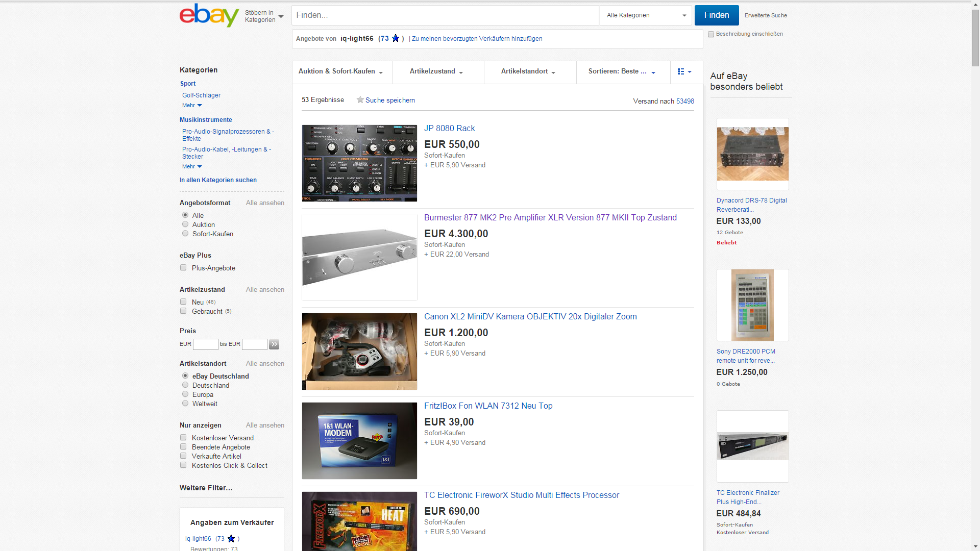Check Verkaufte Artikel filter
980x551 pixels.
[183, 456]
